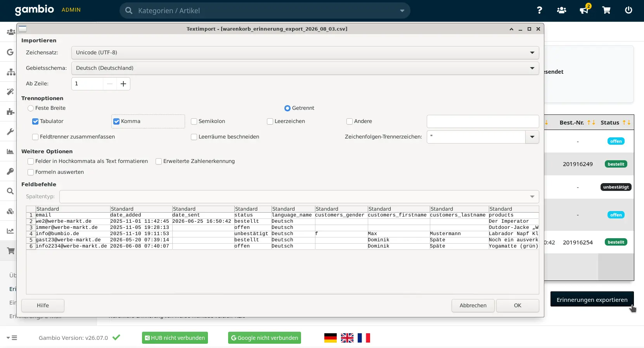Open the customers group icon in header
Screen dimensions: 644x348
pos(561,10)
